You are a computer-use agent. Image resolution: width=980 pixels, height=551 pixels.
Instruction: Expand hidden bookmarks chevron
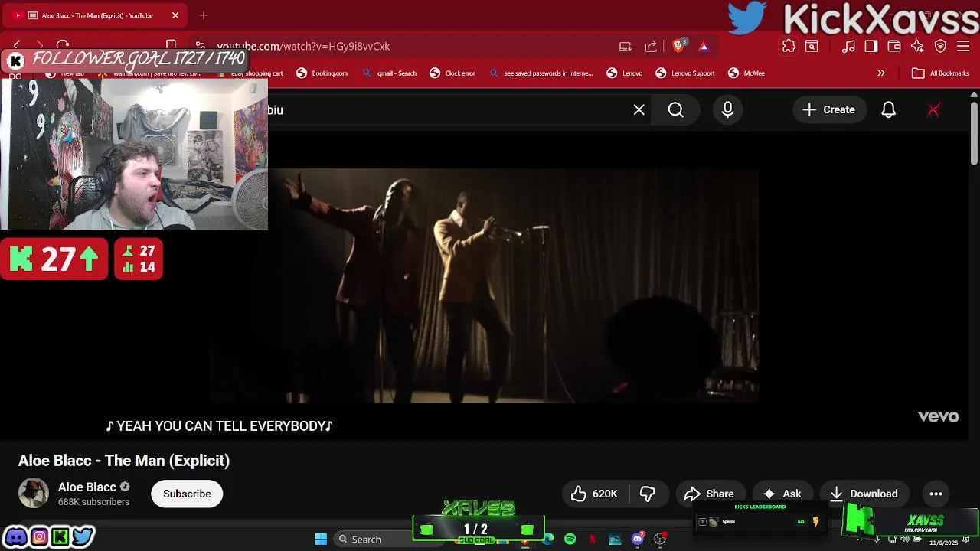(881, 73)
